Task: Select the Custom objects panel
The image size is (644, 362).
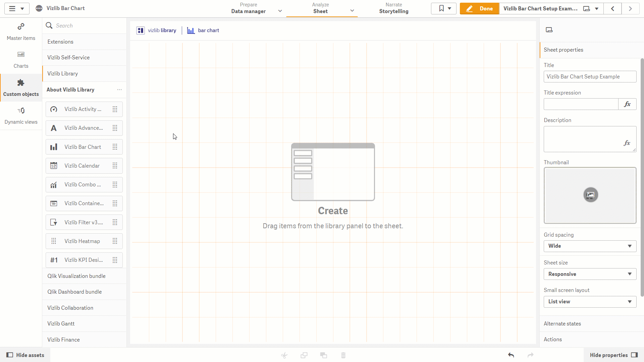Action: pos(21,88)
